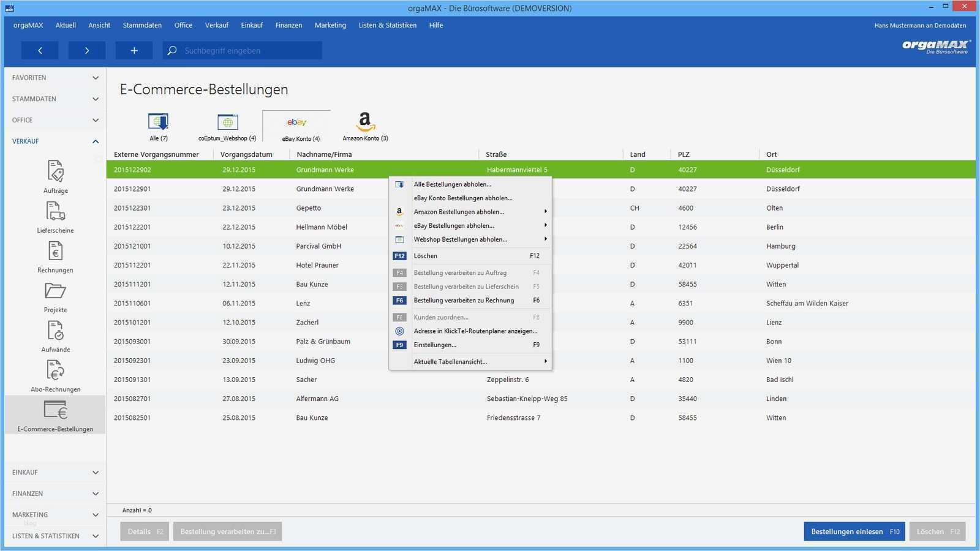Show all orders via Alle (7) icon
Viewport: 980px width, 551px height.
click(x=158, y=121)
